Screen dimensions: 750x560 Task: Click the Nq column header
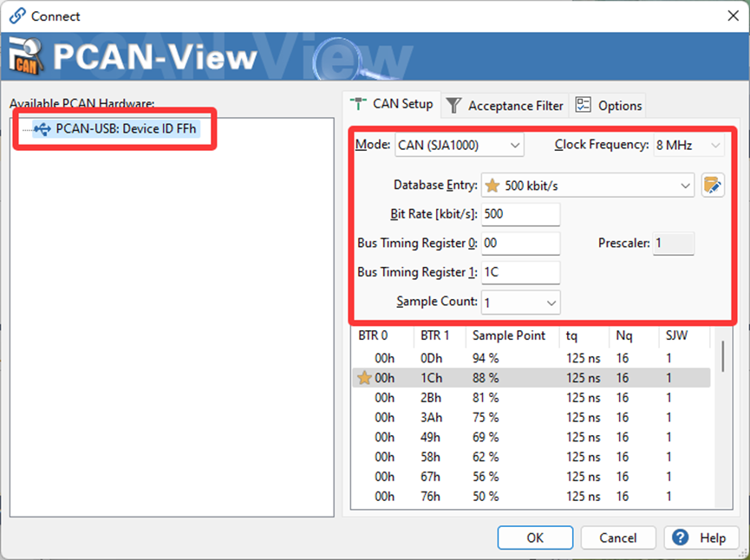pyautogui.click(x=634, y=335)
